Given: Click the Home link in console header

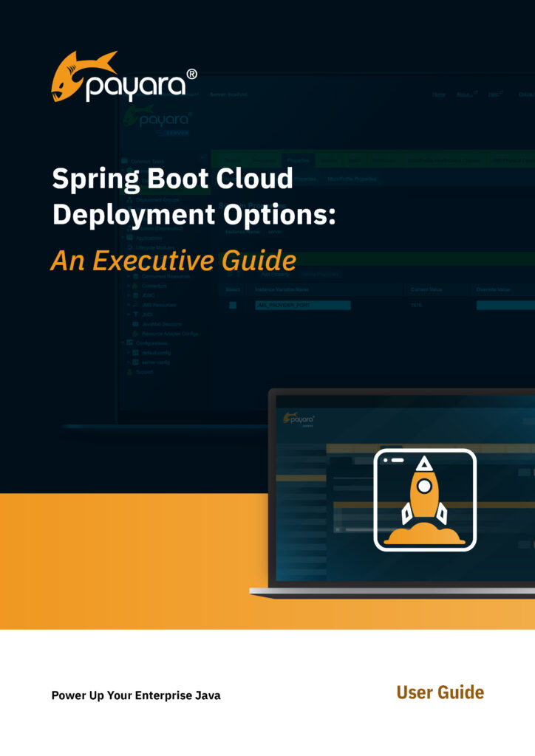Looking at the screenshot, I should click(x=439, y=94).
